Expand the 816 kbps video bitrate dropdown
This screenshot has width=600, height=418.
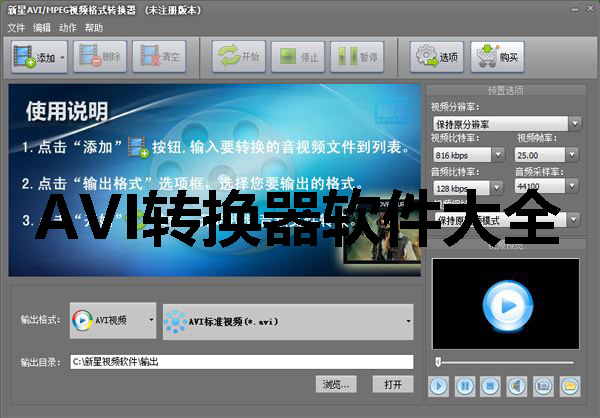pos(498,155)
